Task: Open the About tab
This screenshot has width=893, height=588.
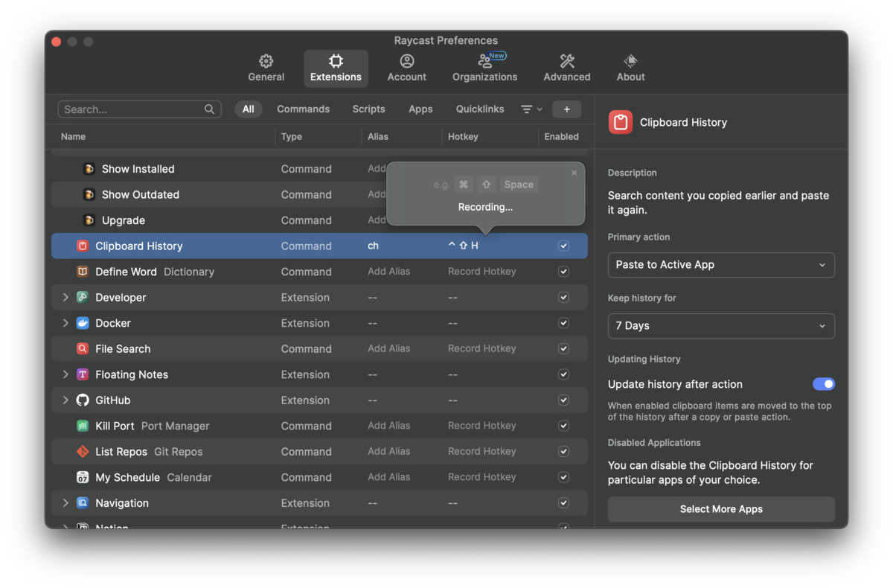Action: click(x=630, y=68)
